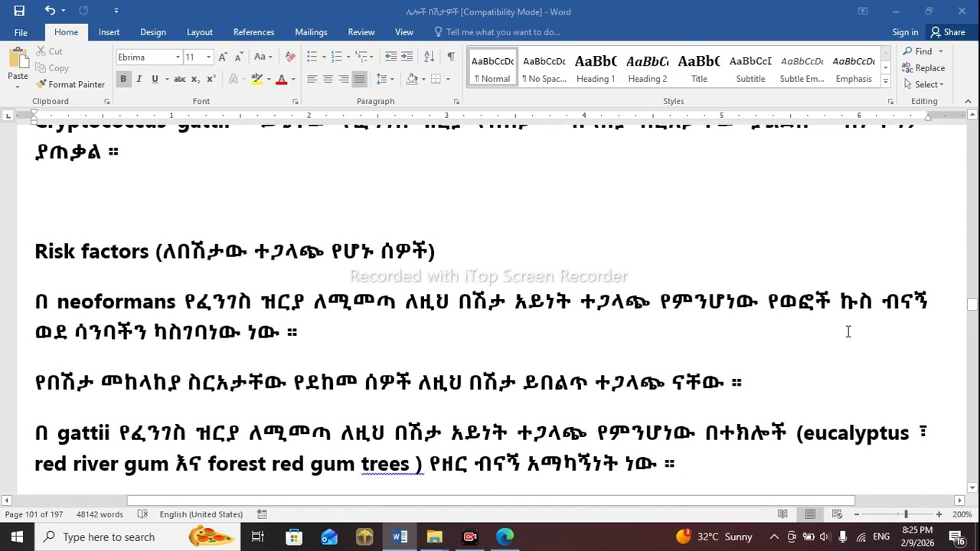980x551 pixels.
Task: Click the Shading paint bucket icon
Action: tap(412, 79)
